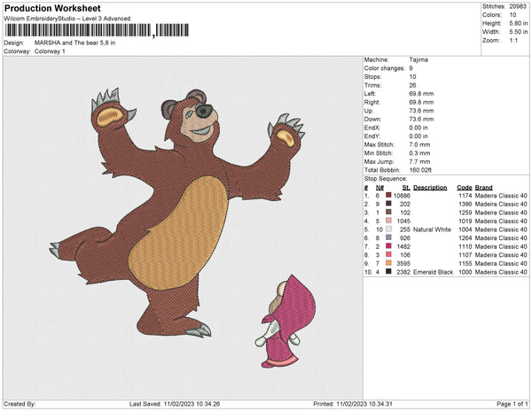
Task: Click the Up value 73.6 mm
Action: point(421,111)
